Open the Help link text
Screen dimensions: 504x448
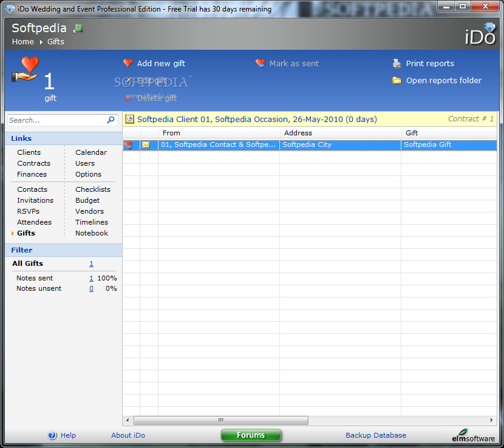pyautogui.click(x=68, y=435)
